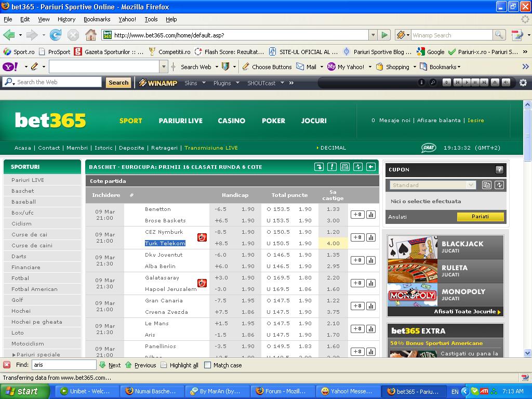The width and height of the screenshot is (532, 399).
Task: Pause playback in the Winamp toolbar
Action: click(x=475, y=83)
